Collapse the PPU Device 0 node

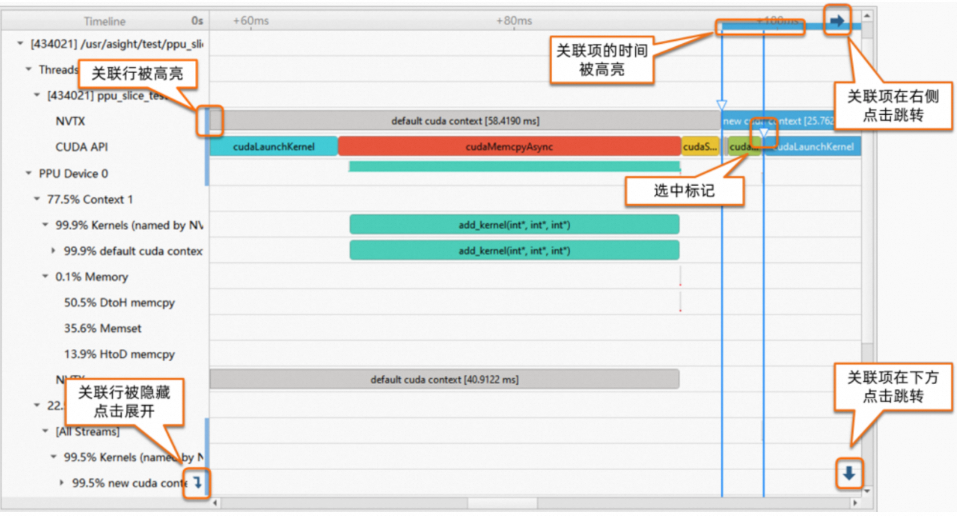(x=29, y=173)
